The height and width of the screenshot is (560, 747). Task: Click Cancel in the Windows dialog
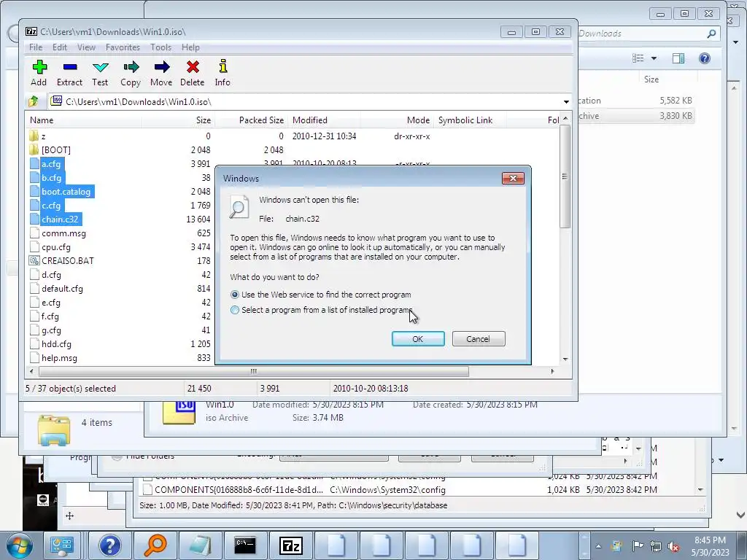479,339
